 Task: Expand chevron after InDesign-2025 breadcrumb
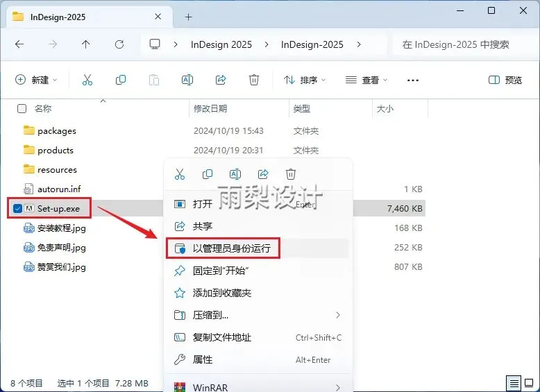(x=359, y=44)
